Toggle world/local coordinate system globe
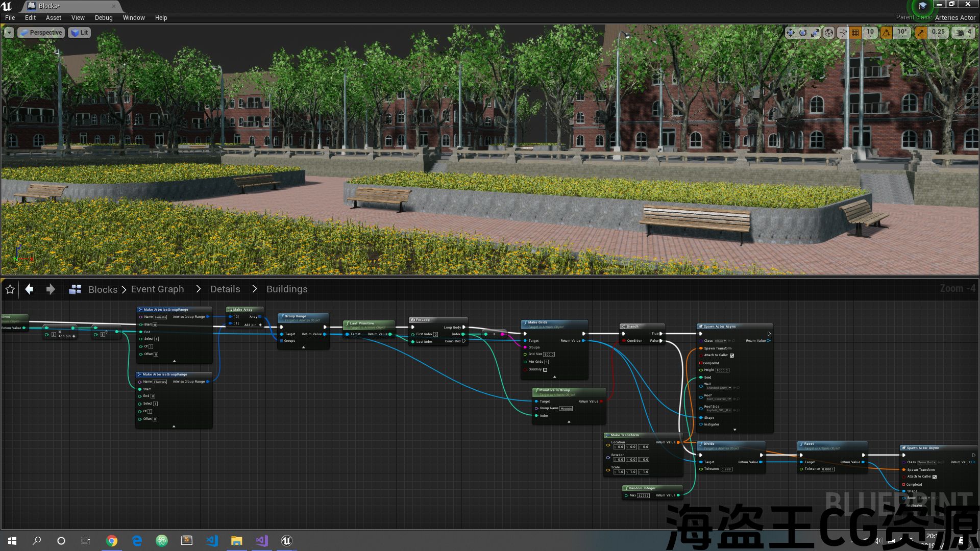 coord(829,33)
